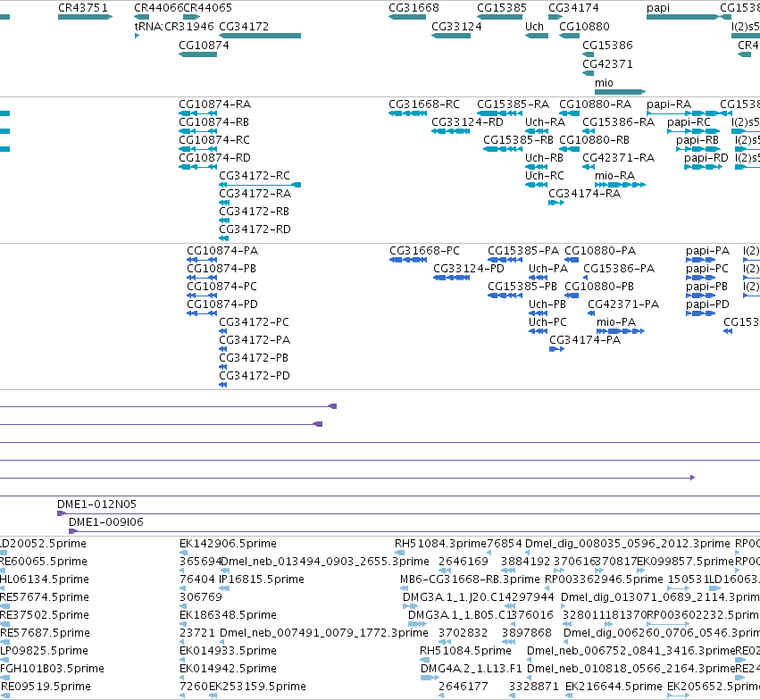
Task: Open the CG15386-PA protein feature
Action: [x=586, y=278]
